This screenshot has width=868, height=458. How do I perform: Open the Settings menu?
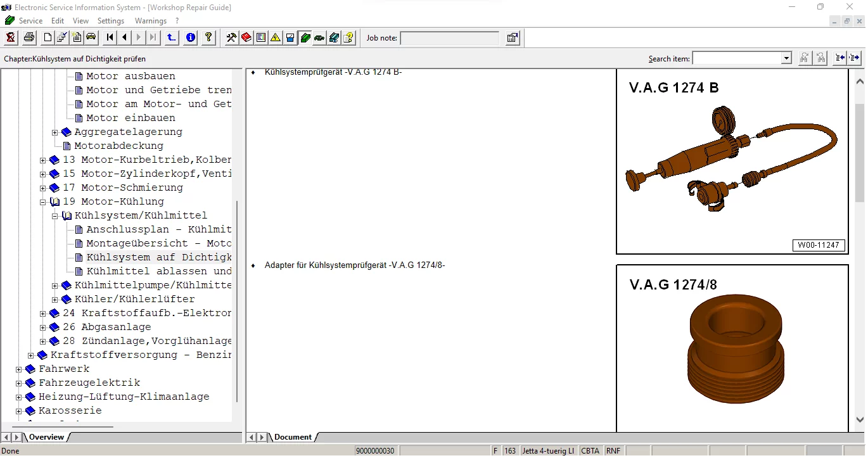[x=111, y=20]
